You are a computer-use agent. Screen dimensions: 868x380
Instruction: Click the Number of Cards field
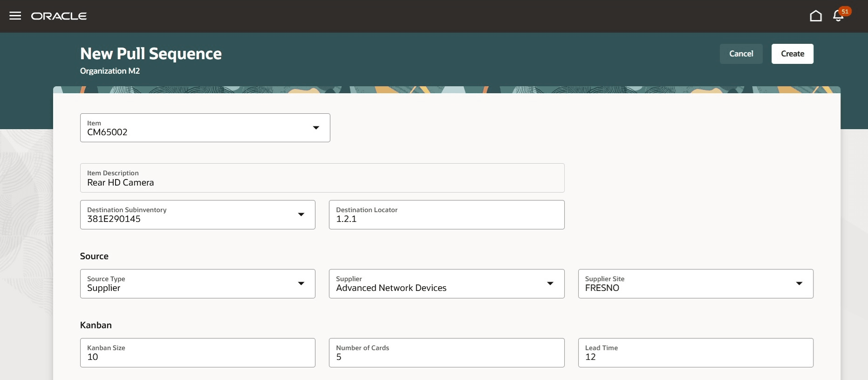447,352
